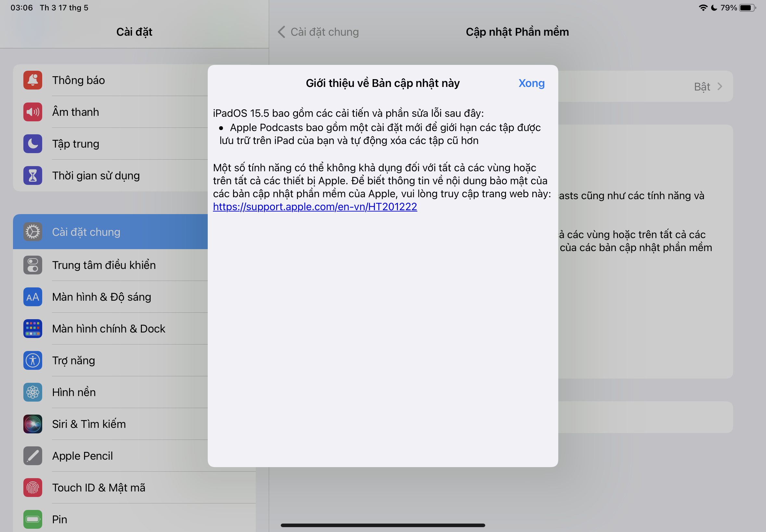The image size is (766, 532).
Task: Tap the Pin battery icon in sidebar
Action: click(x=33, y=519)
